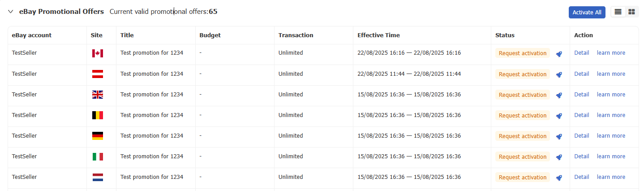
Task: Switch to list view layout
Action: (x=618, y=12)
